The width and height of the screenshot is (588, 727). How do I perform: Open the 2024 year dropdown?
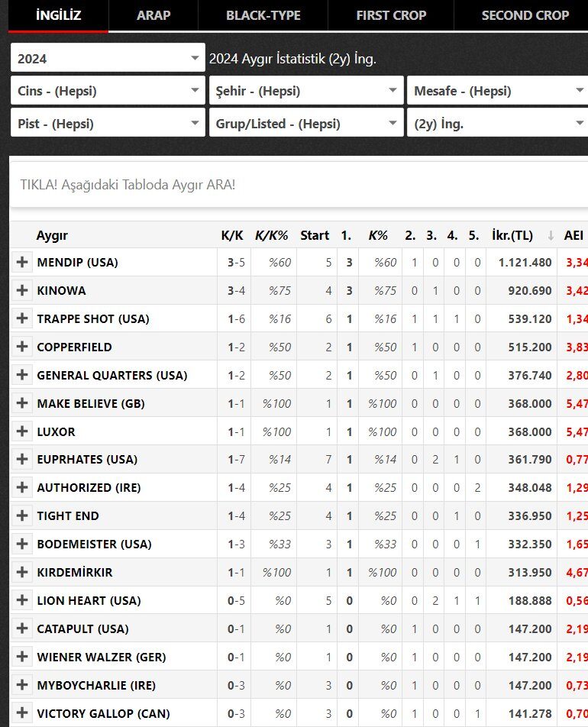tap(108, 58)
